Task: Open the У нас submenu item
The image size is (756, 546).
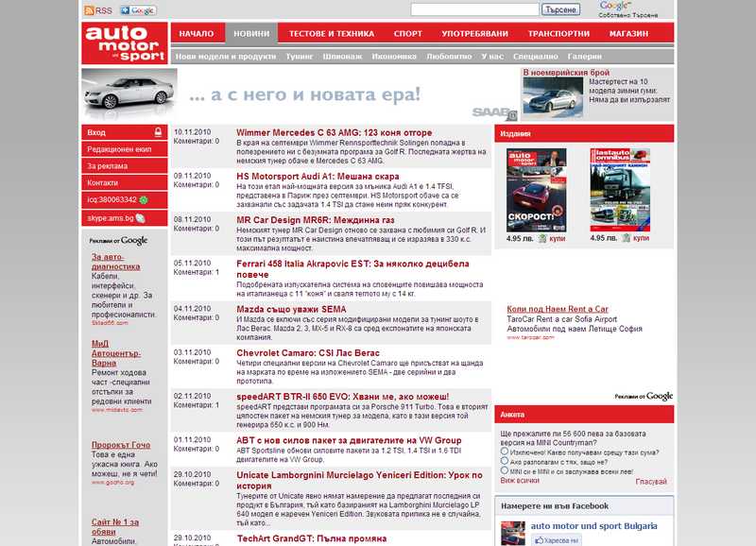Action: pos(492,57)
